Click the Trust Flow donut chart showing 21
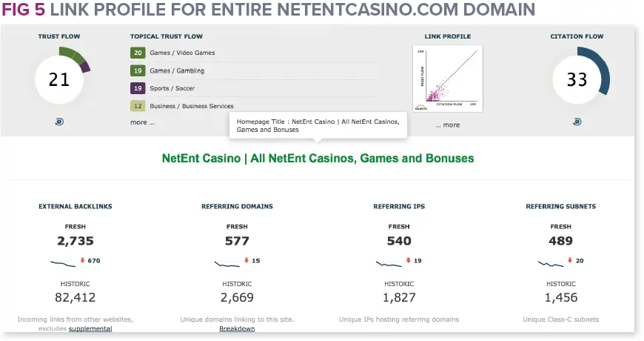The height and width of the screenshot is (341, 644). pyautogui.click(x=62, y=76)
